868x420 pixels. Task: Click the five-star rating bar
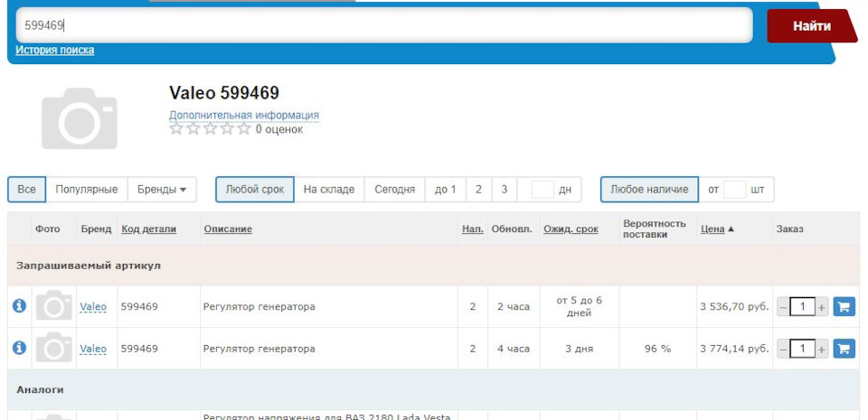click(x=210, y=129)
